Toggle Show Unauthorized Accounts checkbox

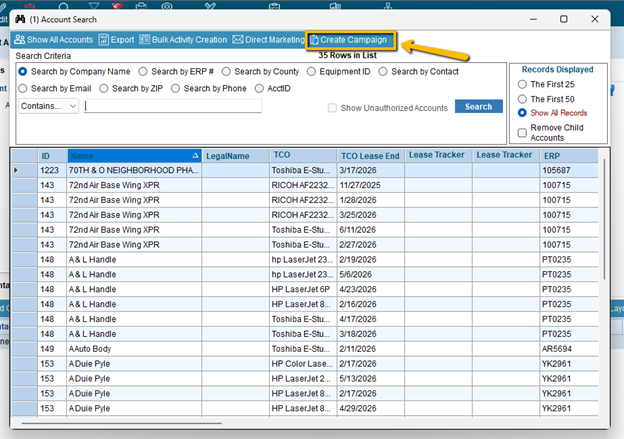[x=332, y=108]
